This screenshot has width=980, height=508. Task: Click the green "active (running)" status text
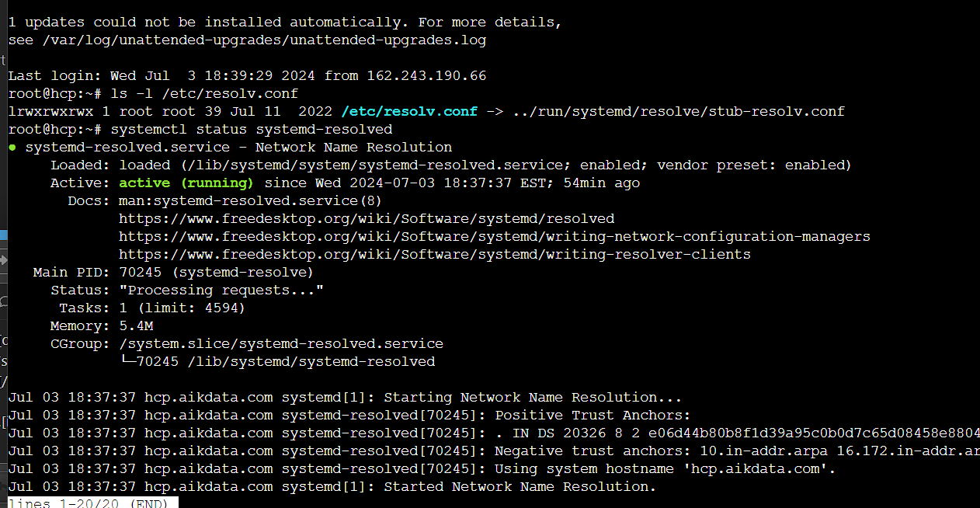point(186,183)
